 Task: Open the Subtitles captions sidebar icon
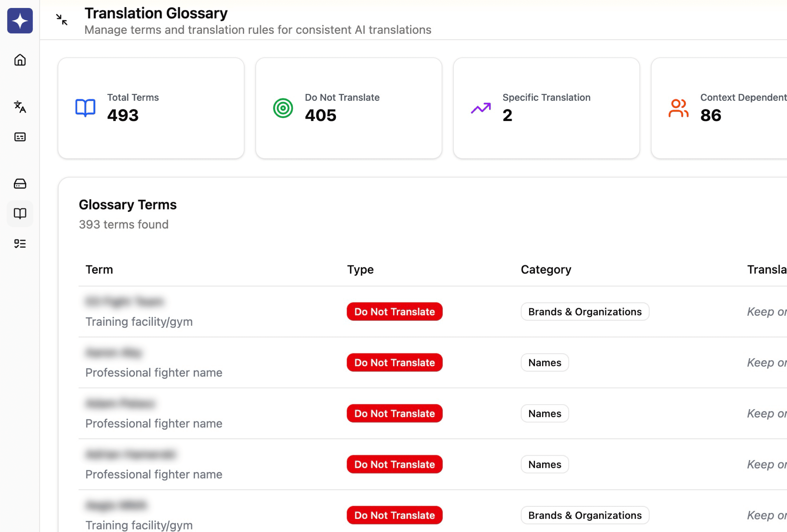click(x=20, y=137)
